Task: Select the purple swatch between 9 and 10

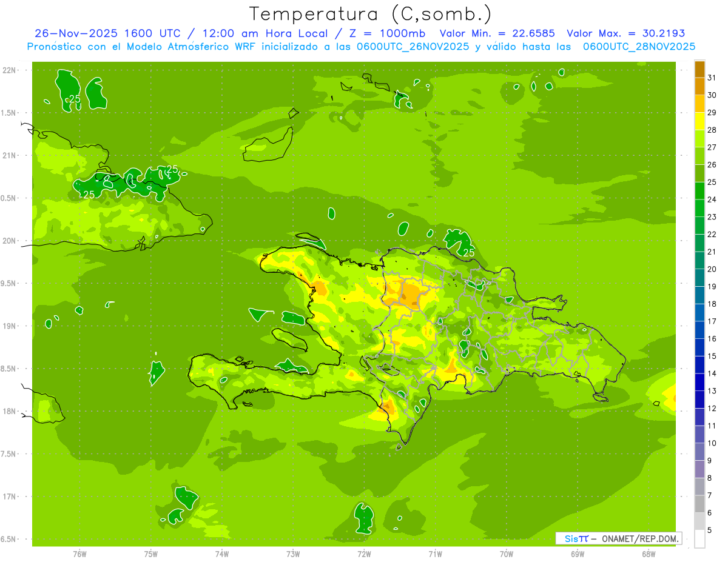Action: pyautogui.click(x=699, y=452)
